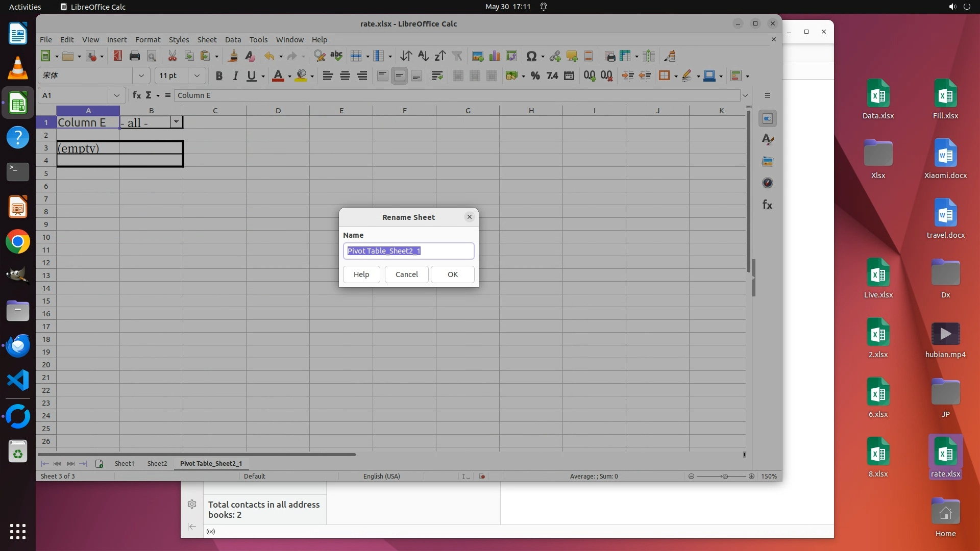This screenshot has height=551, width=980.
Task: Click the Insert Chart icon
Action: click(494, 56)
